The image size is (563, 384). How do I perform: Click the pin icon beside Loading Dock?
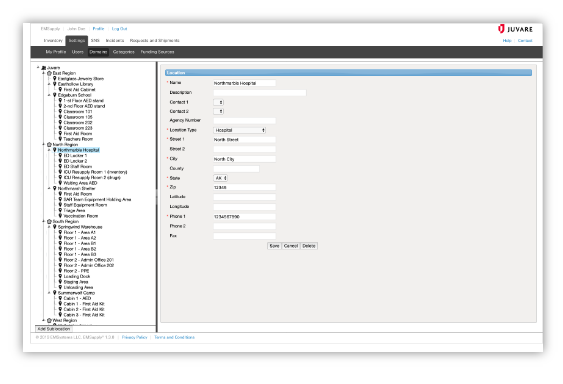(60, 276)
